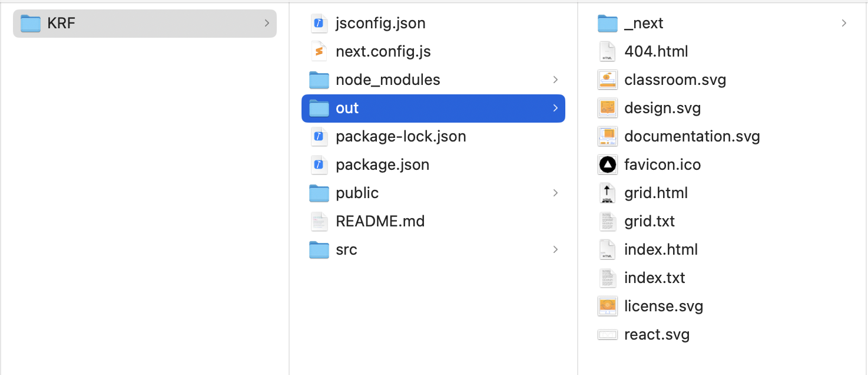
Task: Click the package.json file icon
Action: [x=319, y=165]
